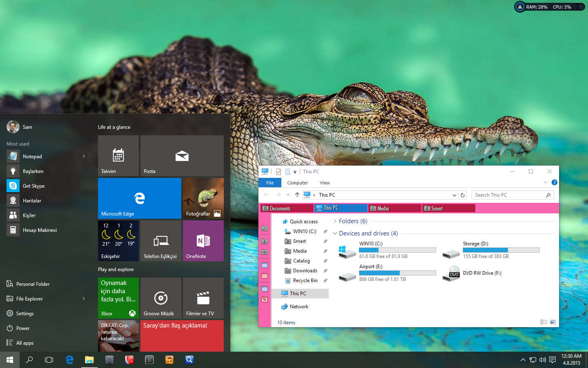Open the Airport (E:) drive

[x=387, y=273]
